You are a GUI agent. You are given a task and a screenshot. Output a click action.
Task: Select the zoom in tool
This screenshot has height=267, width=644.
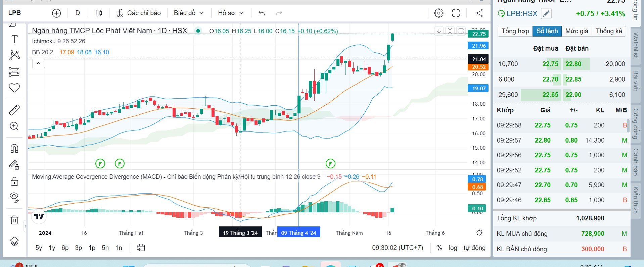14,126
